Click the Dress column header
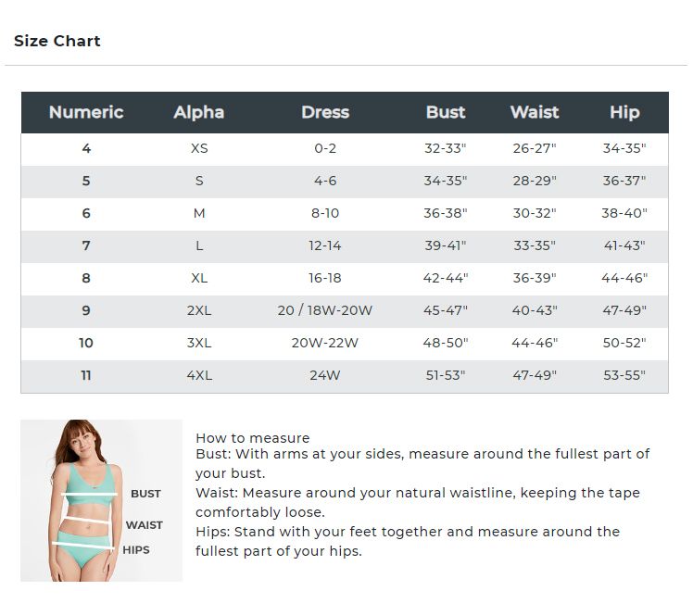The image size is (693, 616). 325,112
